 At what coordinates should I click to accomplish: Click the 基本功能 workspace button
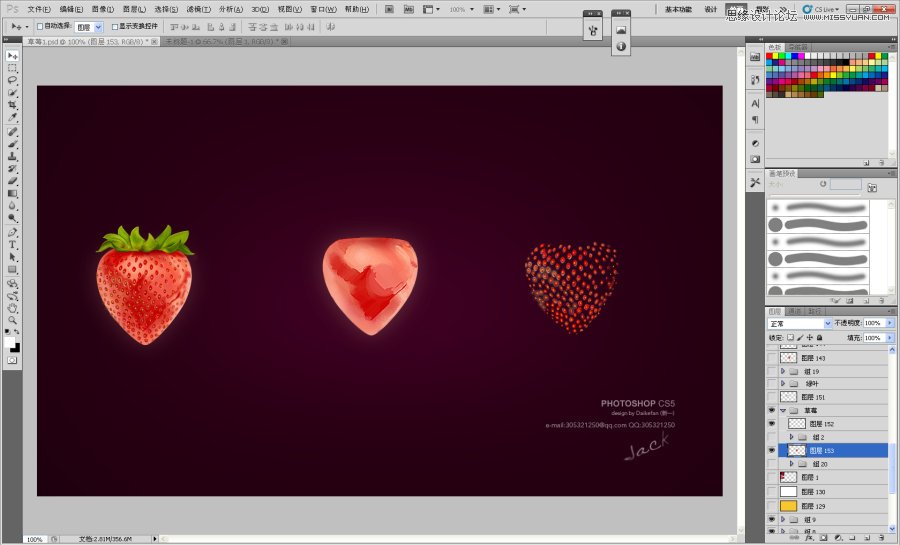pyautogui.click(x=678, y=9)
